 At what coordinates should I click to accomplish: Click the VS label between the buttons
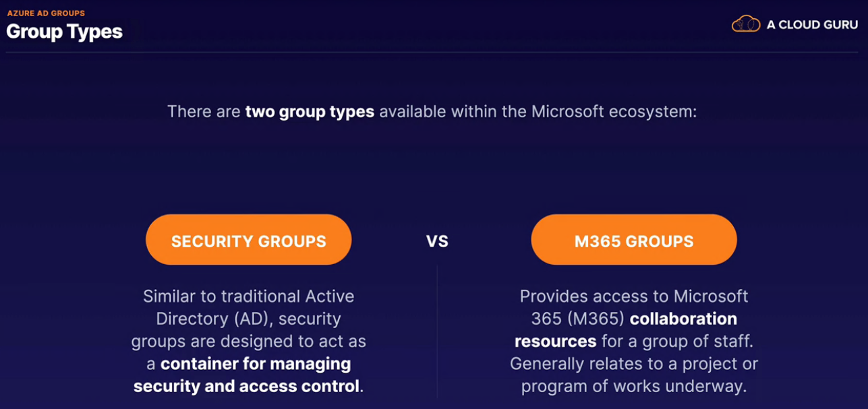tap(437, 241)
